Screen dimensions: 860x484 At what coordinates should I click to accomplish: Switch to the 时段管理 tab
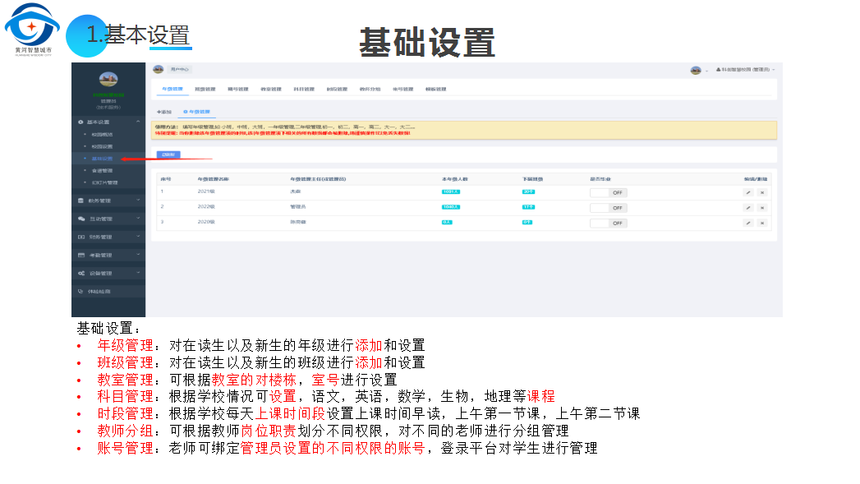(337, 89)
